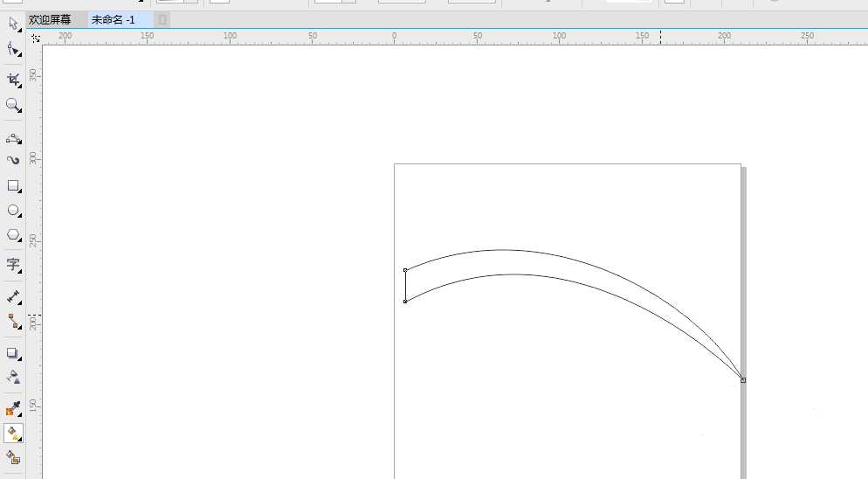This screenshot has height=479, width=868.
Task: Choose the Connector tool
Action: [13, 322]
